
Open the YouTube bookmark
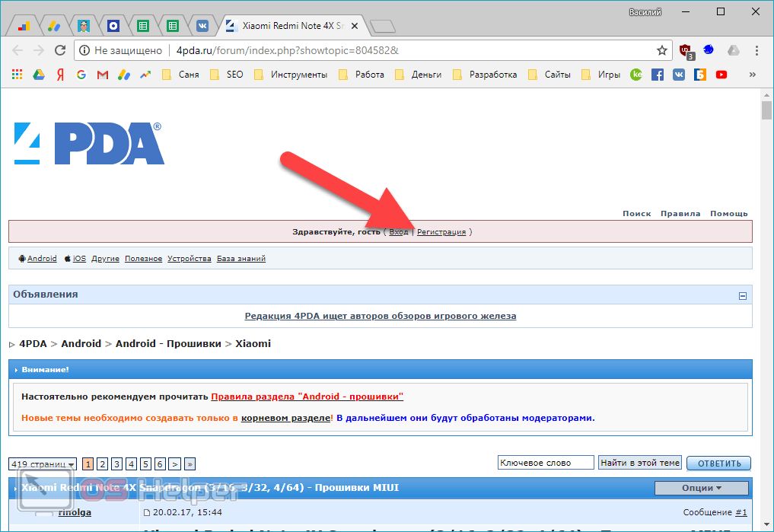click(721, 75)
